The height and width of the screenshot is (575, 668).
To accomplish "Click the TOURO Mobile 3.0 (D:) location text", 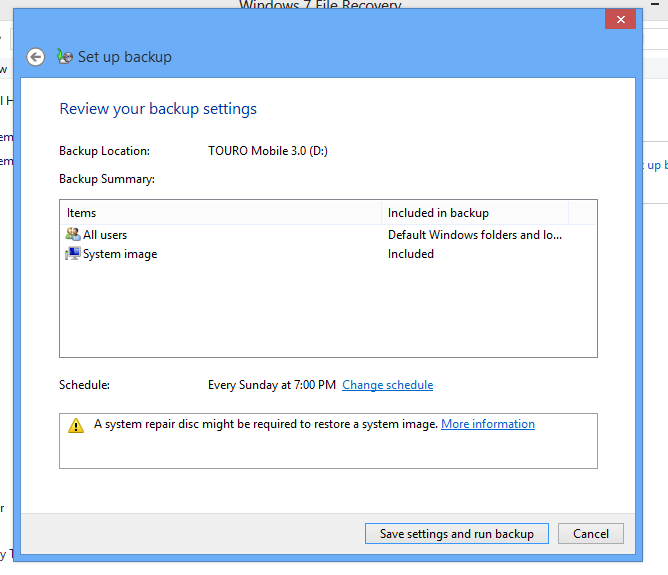I will coord(268,151).
